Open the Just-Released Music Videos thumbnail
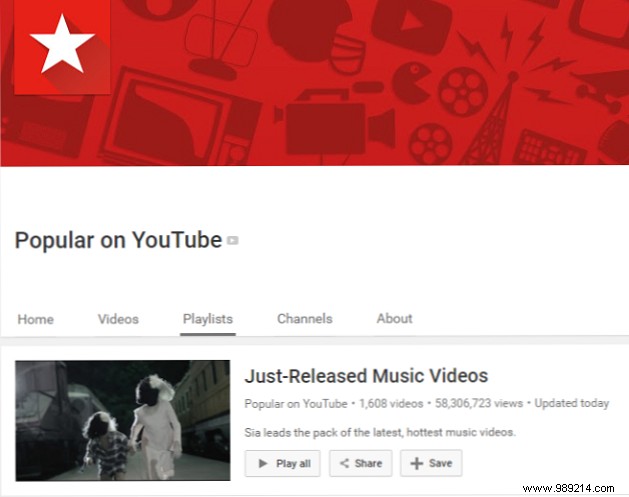 pyautogui.click(x=123, y=420)
